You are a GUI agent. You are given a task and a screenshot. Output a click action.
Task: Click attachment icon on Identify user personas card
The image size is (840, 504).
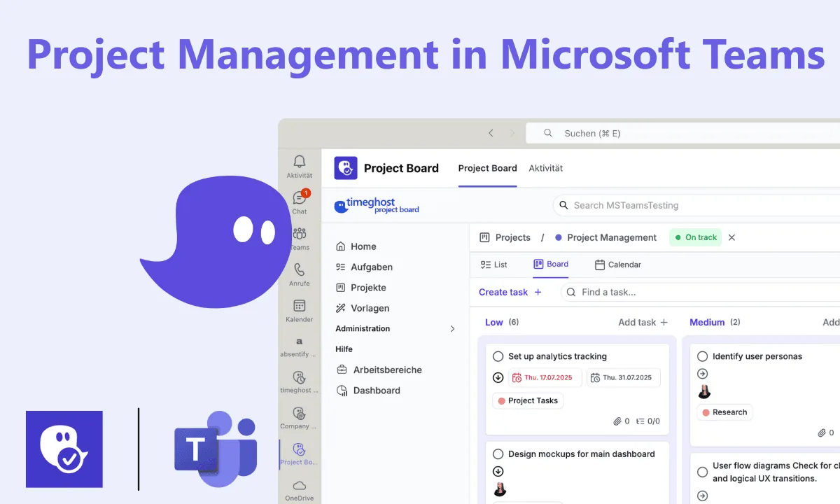pos(822,433)
